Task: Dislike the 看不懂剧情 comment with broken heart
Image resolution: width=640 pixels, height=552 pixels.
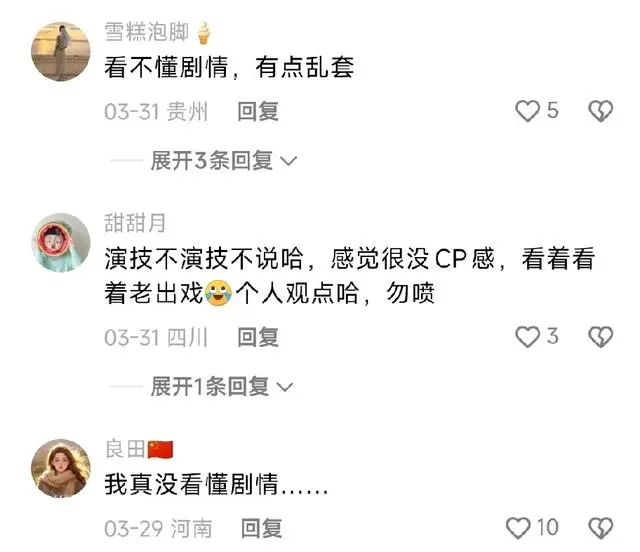Action: point(600,111)
